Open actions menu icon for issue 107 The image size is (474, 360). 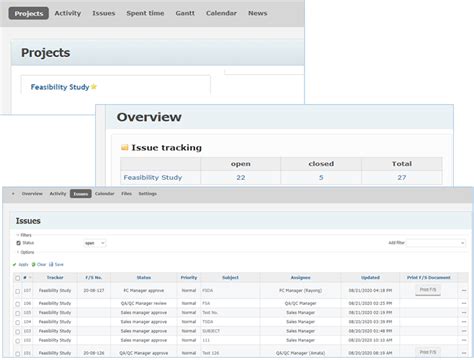[x=464, y=291]
